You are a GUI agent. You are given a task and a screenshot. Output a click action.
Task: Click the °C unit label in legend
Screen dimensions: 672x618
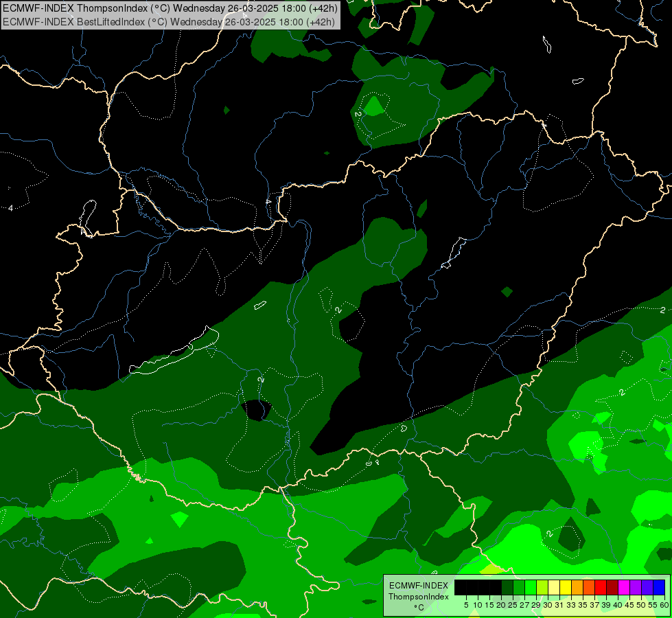click(419, 608)
